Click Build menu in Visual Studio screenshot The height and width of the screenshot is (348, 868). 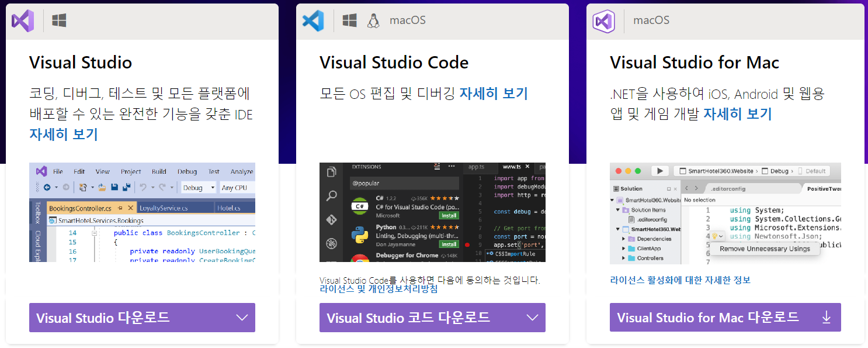(159, 171)
